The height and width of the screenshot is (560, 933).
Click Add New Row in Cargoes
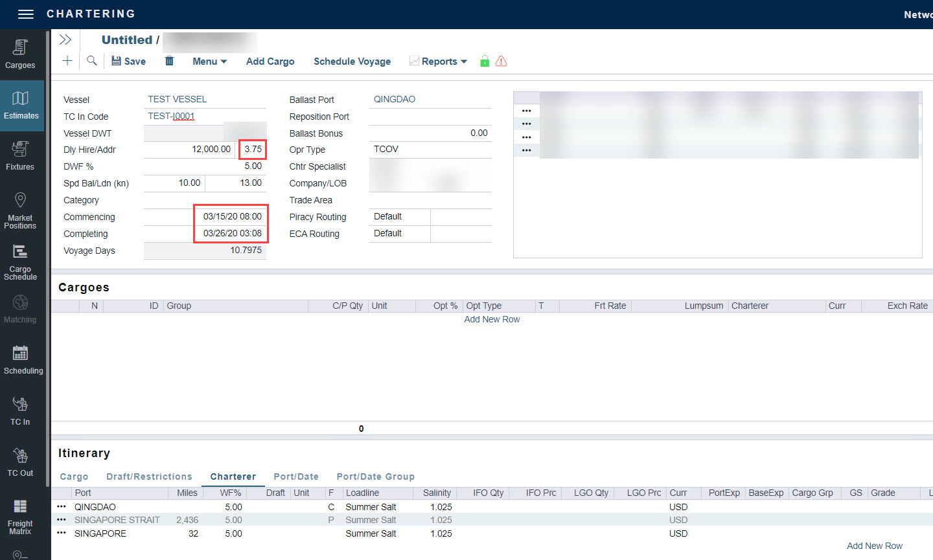(x=492, y=319)
